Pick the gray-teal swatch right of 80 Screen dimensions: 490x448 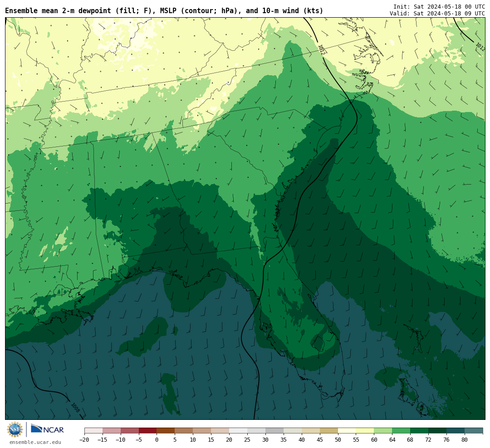point(474,431)
